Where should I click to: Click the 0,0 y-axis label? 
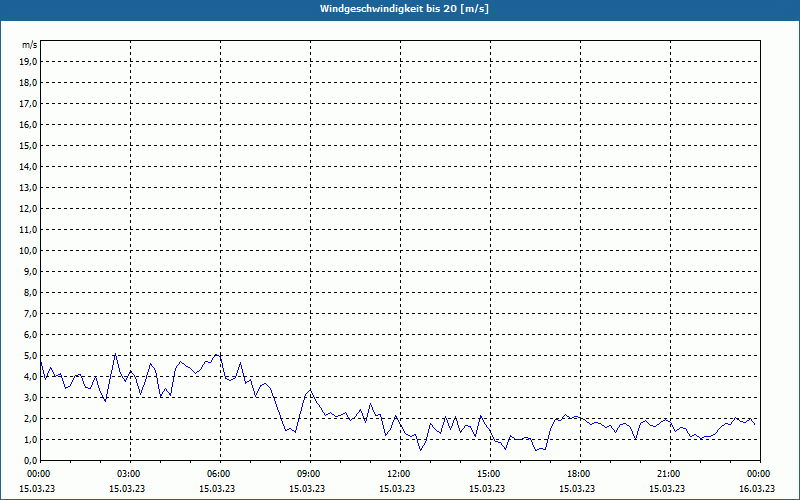coord(30,461)
